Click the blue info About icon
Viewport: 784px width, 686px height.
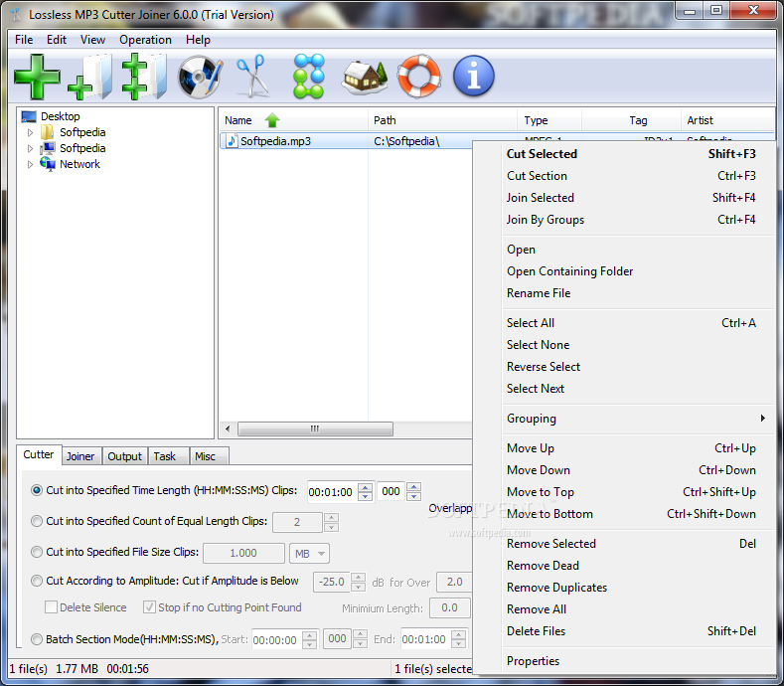pos(474,76)
